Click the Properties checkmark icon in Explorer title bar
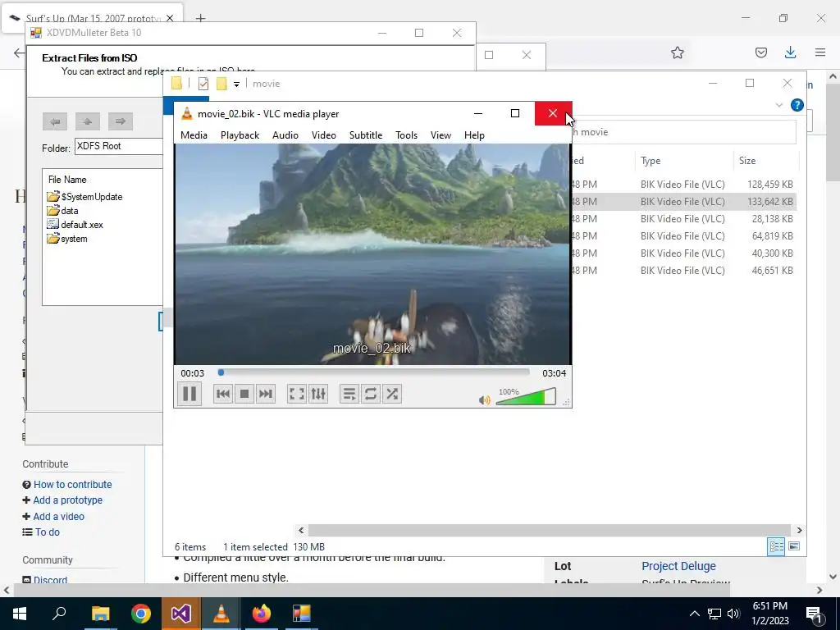840x630 pixels. (x=203, y=84)
